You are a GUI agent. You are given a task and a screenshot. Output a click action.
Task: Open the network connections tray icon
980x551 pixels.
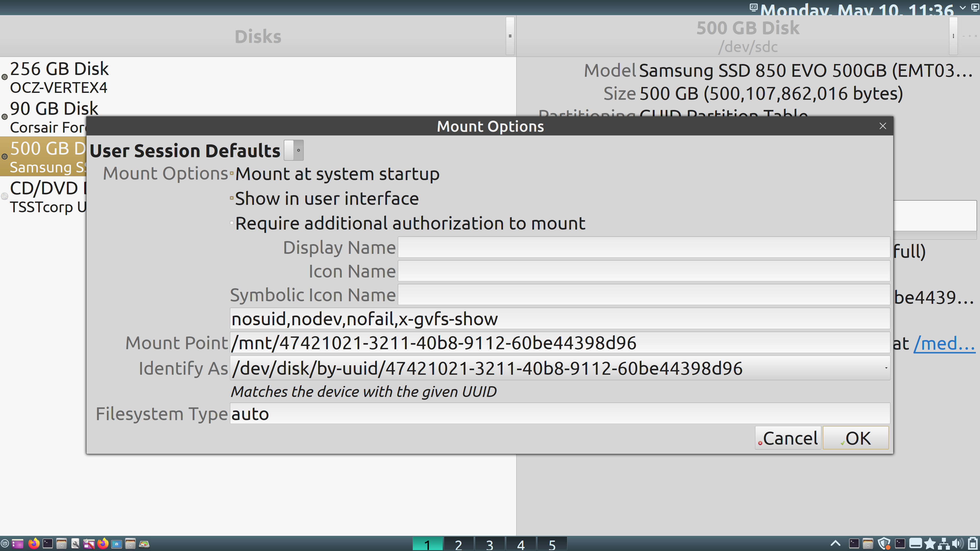click(944, 544)
